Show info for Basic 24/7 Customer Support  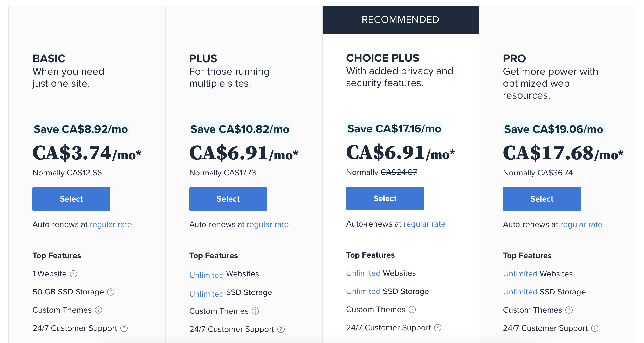(124, 328)
